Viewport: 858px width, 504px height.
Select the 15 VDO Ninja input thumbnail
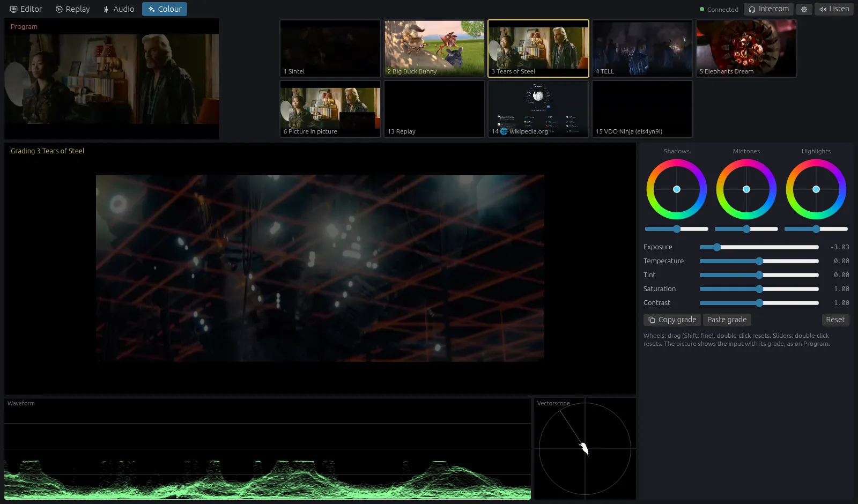click(642, 109)
